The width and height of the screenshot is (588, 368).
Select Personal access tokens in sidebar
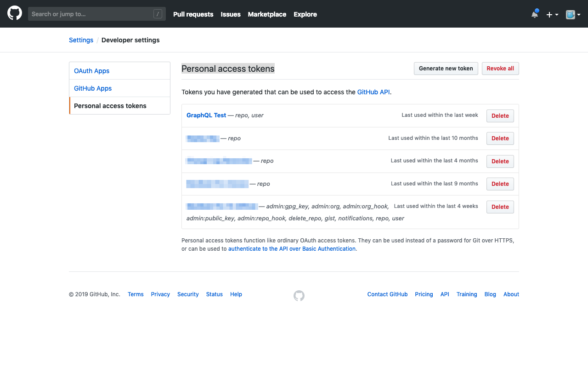point(110,105)
